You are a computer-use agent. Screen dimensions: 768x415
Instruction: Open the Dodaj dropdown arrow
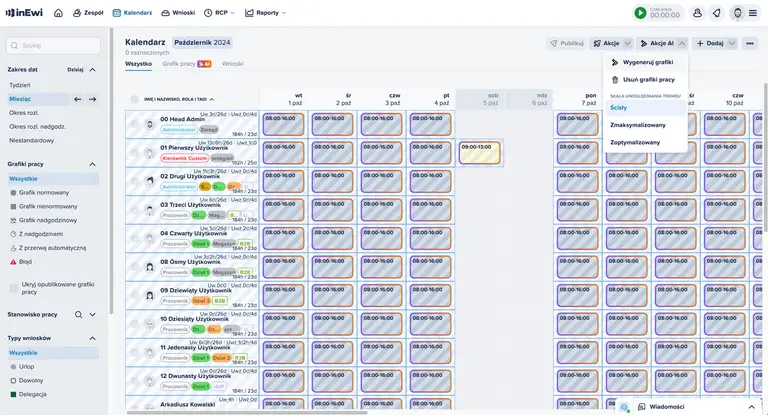pos(732,44)
